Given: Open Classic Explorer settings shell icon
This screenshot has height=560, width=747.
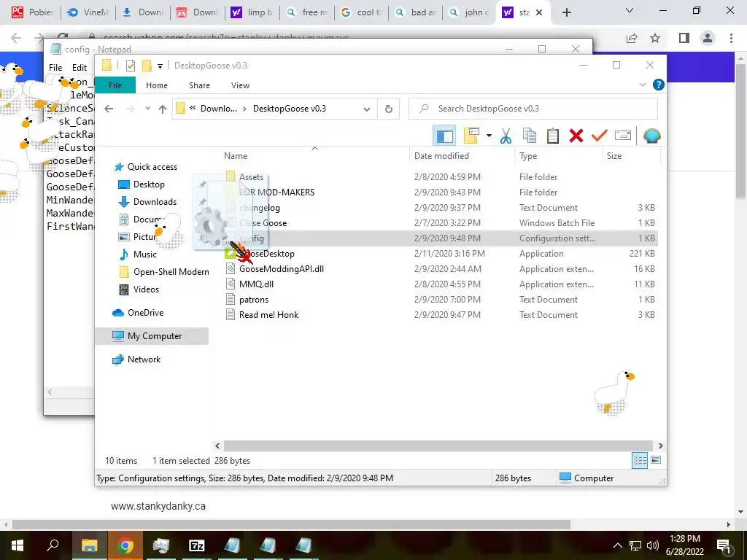Looking at the screenshot, I should pyautogui.click(x=651, y=136).
